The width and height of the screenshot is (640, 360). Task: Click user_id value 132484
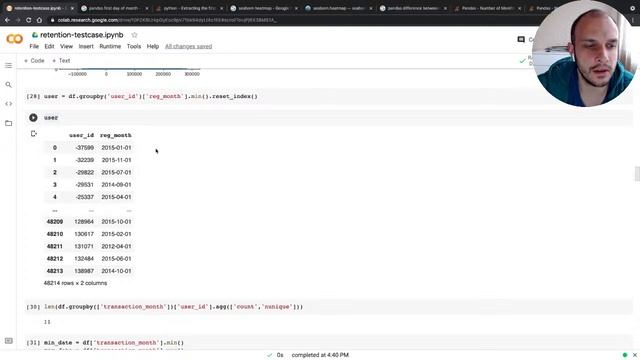[x=84, y=259]
